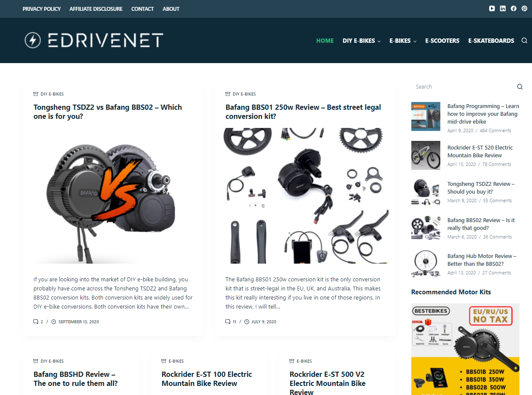Click category icon above Rockrider E-ST 100
The height and width of the screenshot is (395, 532).
[x=164, y=361]
